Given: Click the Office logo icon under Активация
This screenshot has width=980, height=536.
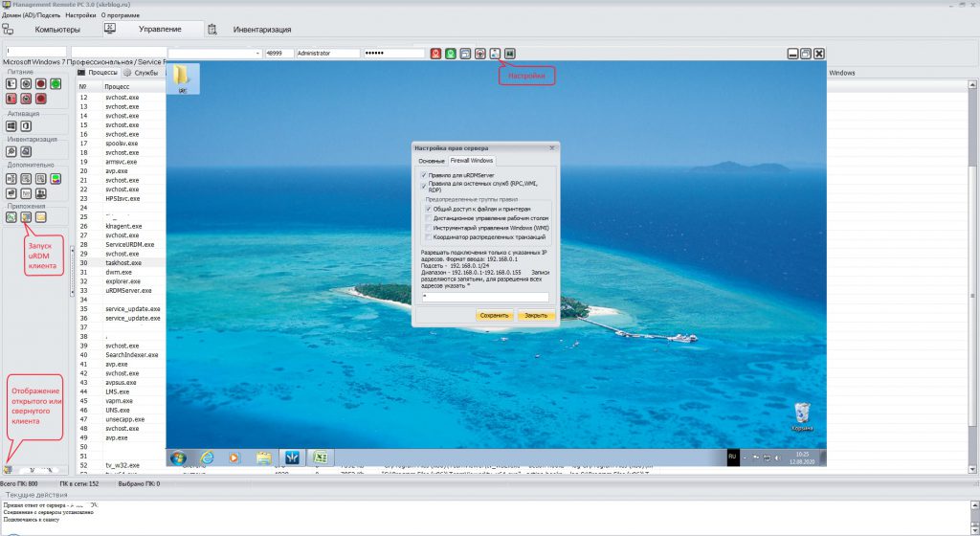Looking at the screenshot, I should (x=26, y=125).
